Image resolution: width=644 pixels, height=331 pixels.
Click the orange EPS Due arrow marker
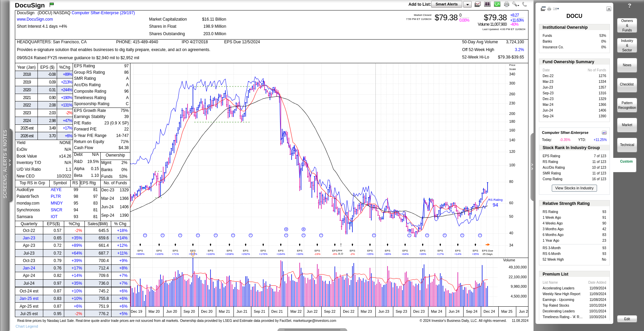point(488,244)
